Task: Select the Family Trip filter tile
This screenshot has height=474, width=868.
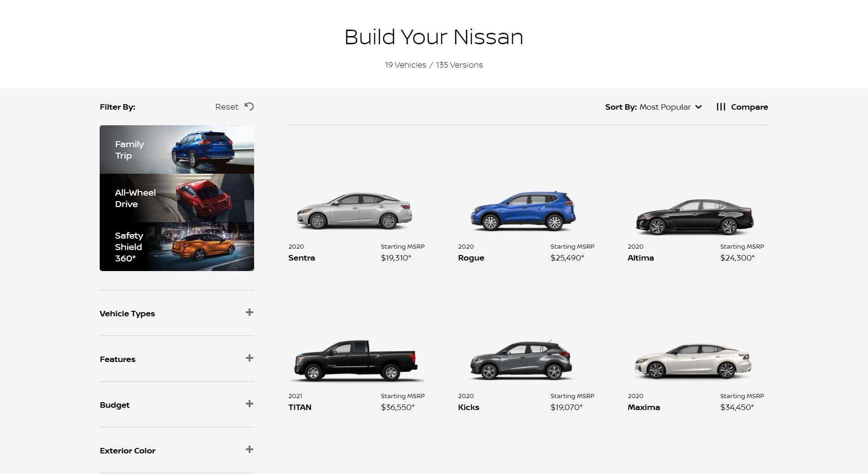Action: pyautogui.click(x=177, y=149)
